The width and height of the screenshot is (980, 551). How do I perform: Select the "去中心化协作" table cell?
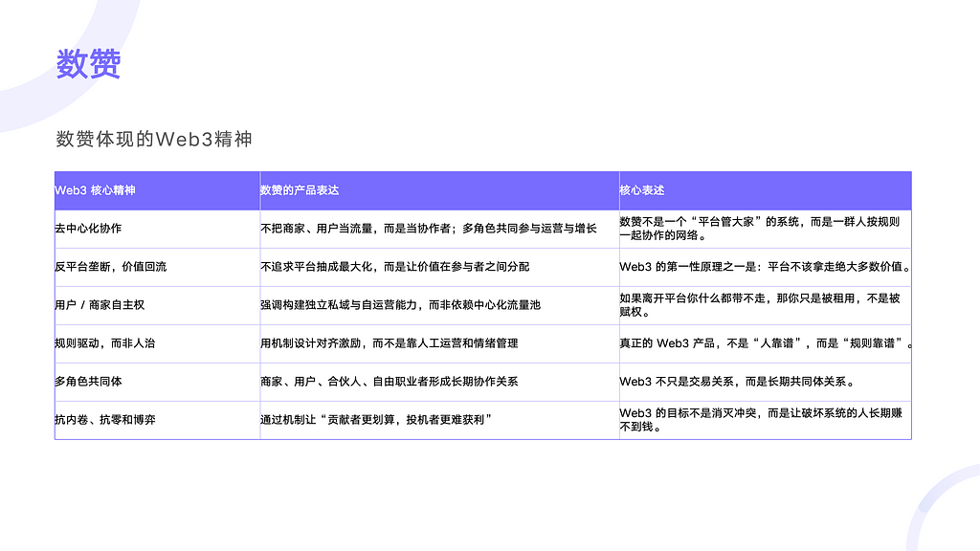pos(88,229)
